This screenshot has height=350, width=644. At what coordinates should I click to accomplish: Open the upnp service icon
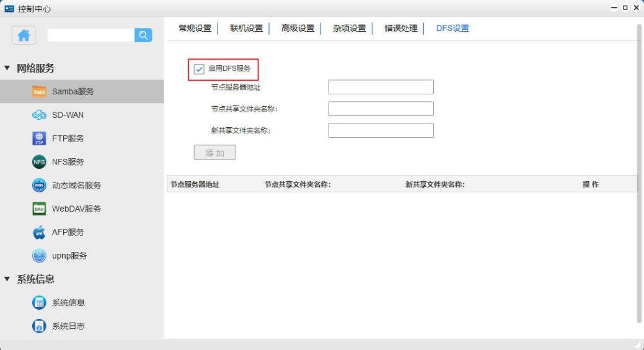39,255
